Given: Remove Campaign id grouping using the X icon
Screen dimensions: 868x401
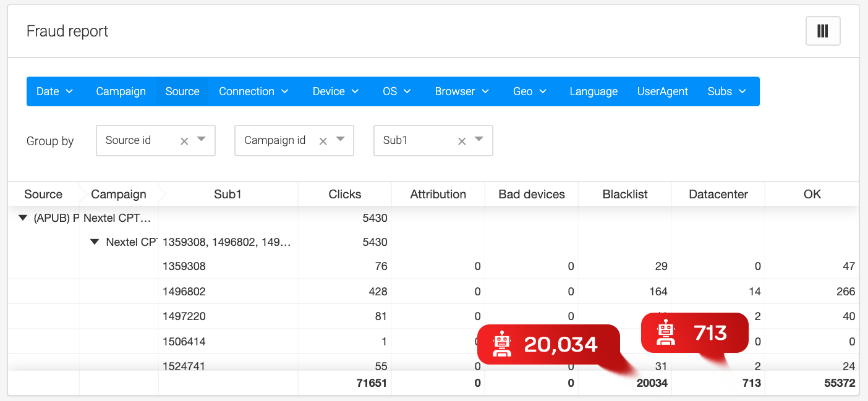Looking at the screenshot, I should click(323, 140).
